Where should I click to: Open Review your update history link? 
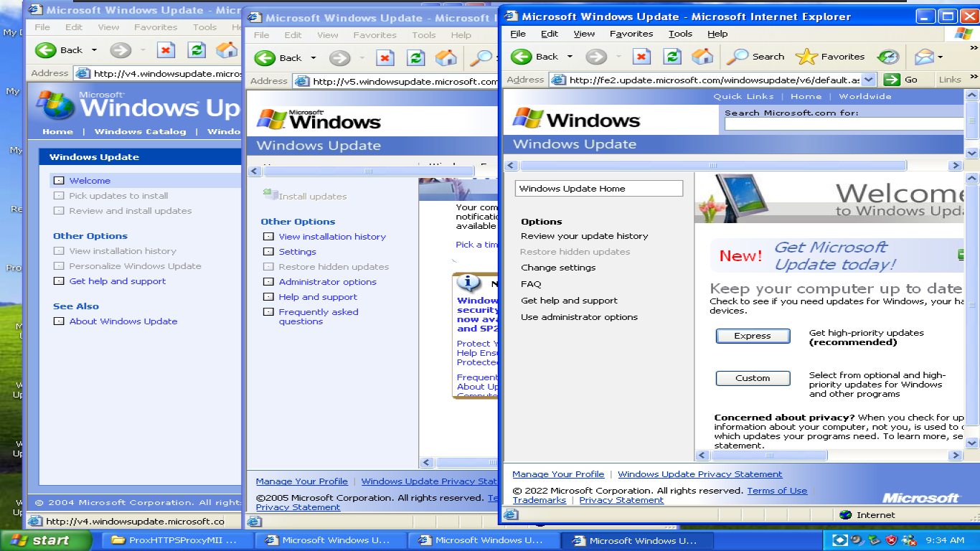(584, 236)
